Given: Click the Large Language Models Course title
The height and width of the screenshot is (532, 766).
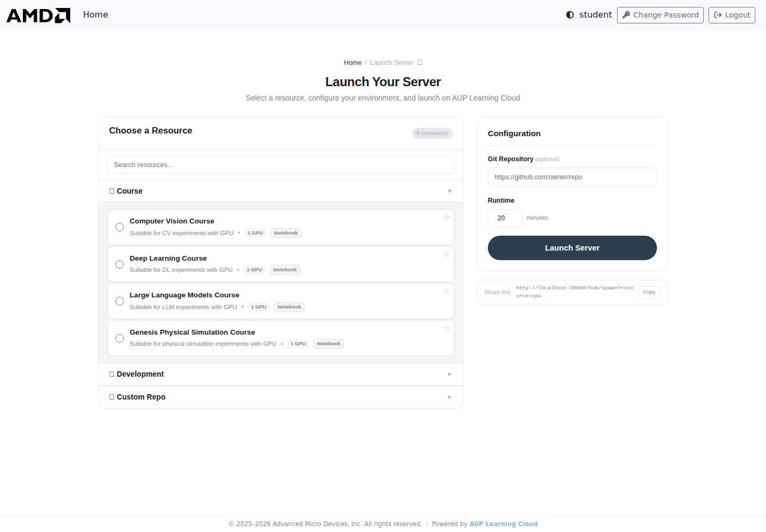Looking at the screenshot, I should (x=185, y=295).
